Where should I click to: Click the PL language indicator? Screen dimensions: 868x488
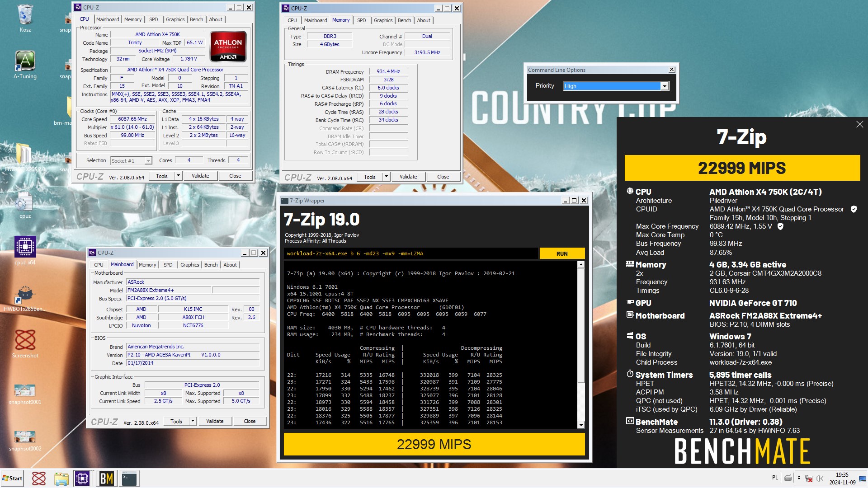775,478
